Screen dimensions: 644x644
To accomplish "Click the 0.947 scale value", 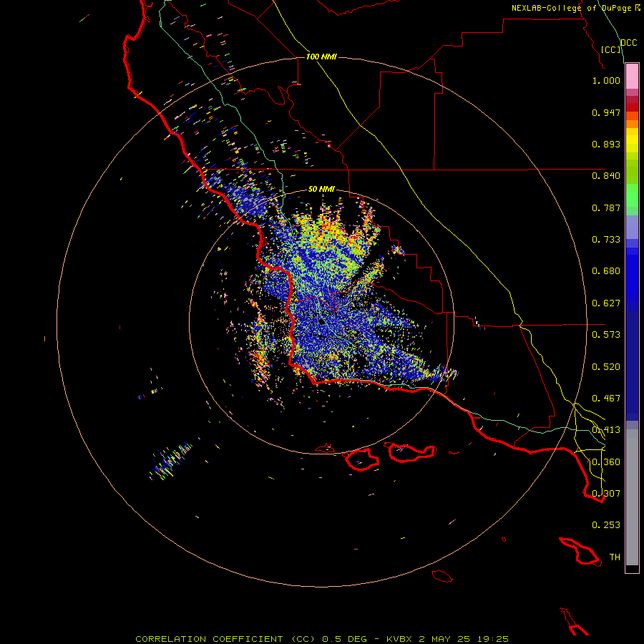I will [606, 112].
